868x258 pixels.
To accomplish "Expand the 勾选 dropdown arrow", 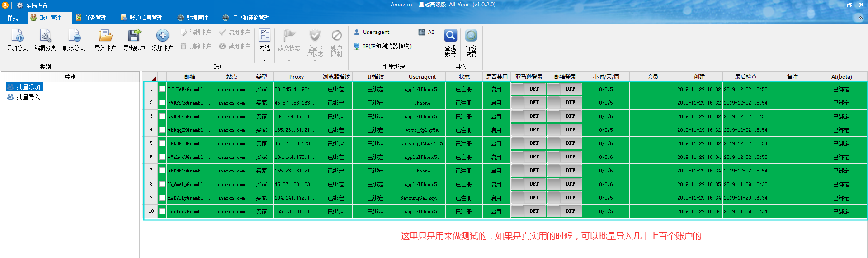I will [264, 60].
